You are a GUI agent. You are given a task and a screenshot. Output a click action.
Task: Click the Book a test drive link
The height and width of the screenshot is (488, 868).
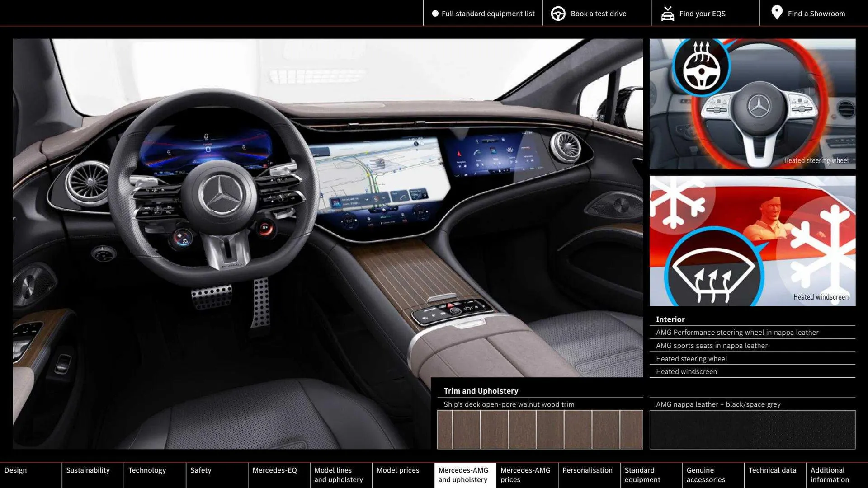pos(599,13)
